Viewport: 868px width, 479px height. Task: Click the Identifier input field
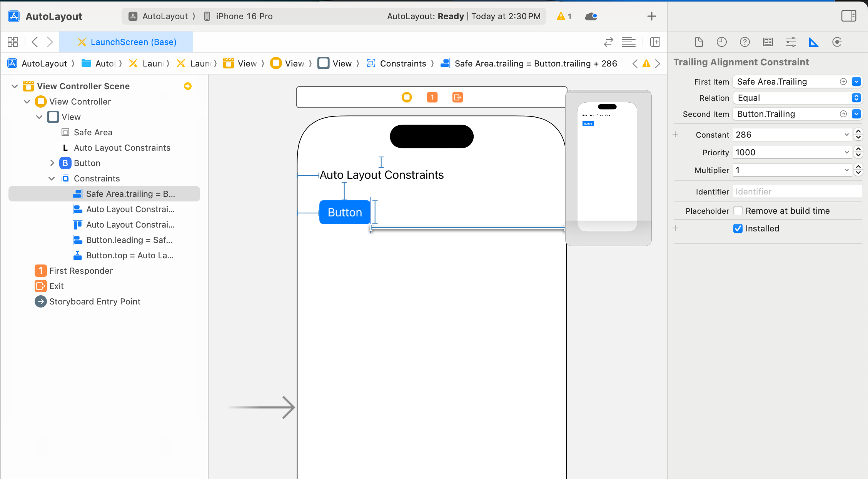[798, 191]
